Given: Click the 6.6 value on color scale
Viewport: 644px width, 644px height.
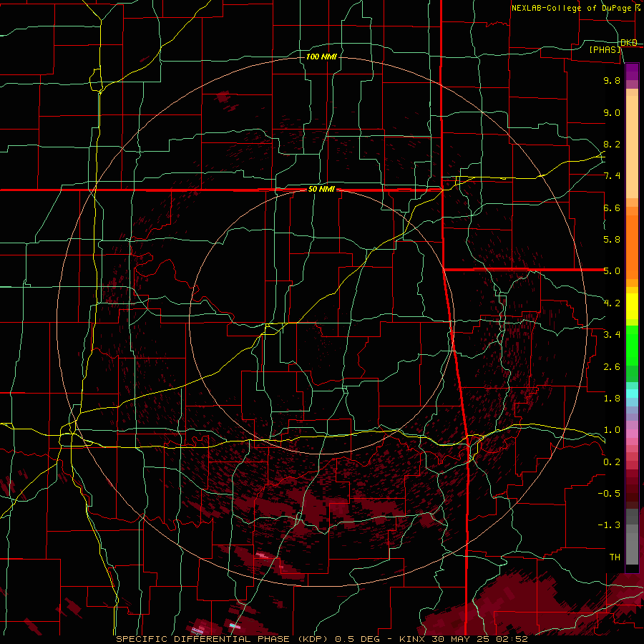Looking at the screenshot, I should (612, 208).
